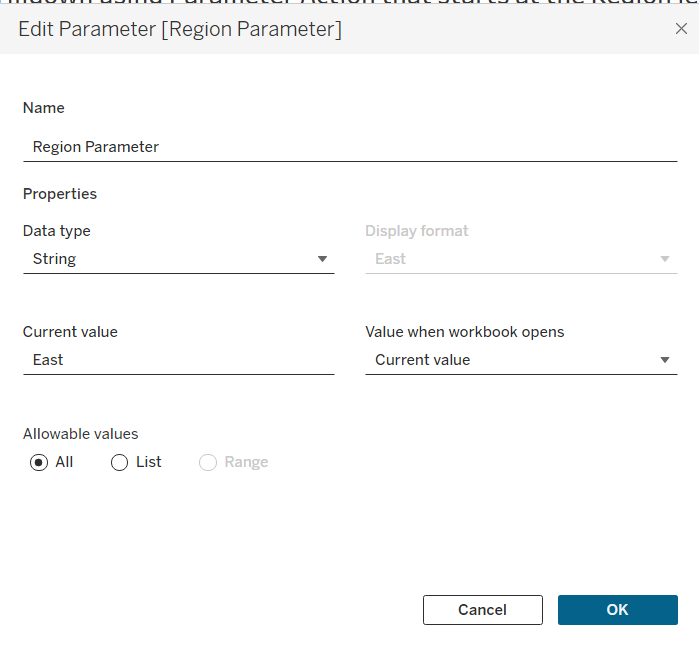Viewport: 699px width, 648px height.
Task: Select the All allowable values option
Action: tap(39, 463)
